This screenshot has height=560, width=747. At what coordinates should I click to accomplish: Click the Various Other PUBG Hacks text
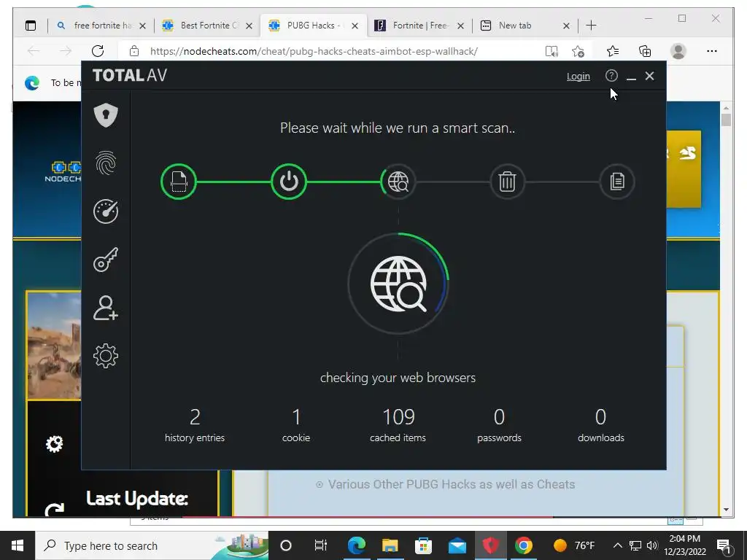(x=451, y=484)
